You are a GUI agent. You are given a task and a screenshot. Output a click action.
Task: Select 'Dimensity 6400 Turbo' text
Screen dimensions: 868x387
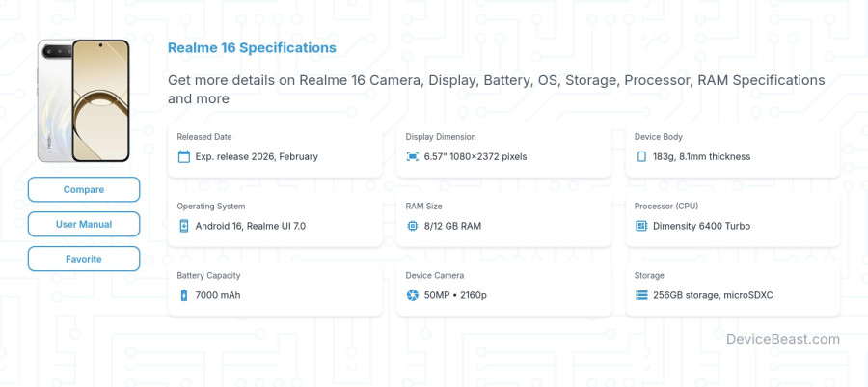pyautogui.click(x=702, y=226)
